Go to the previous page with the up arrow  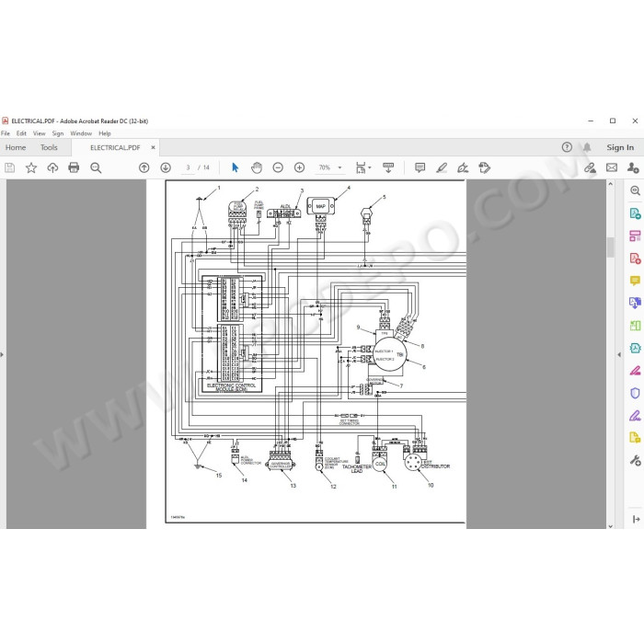(x=144, y=167)
